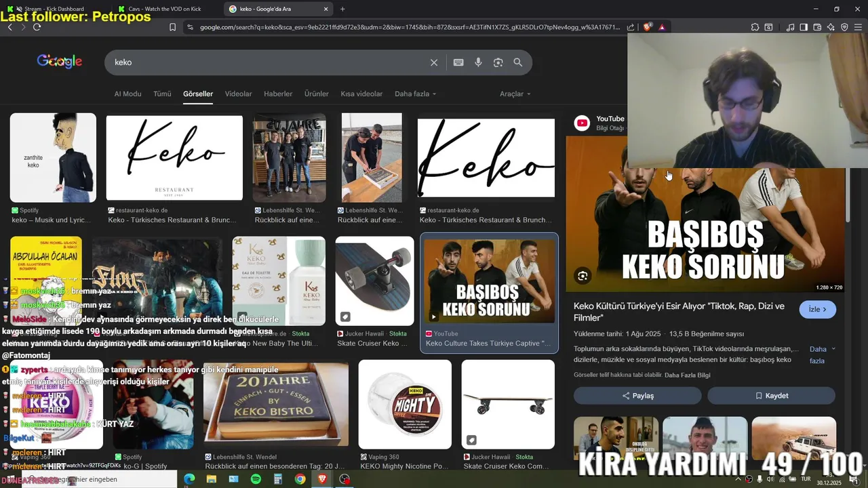Viewport: 868px width, 488px height.
Task: Clear the Google search box text
Action: (434, 62)
